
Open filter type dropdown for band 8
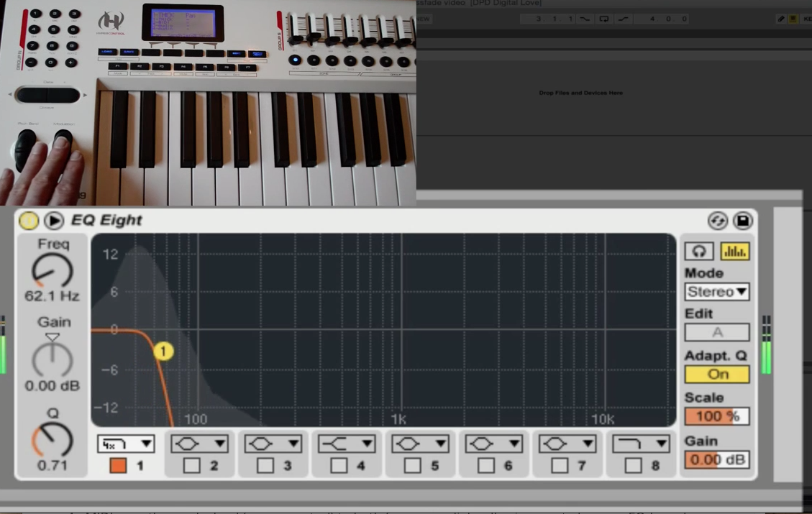tap(641, 444)
